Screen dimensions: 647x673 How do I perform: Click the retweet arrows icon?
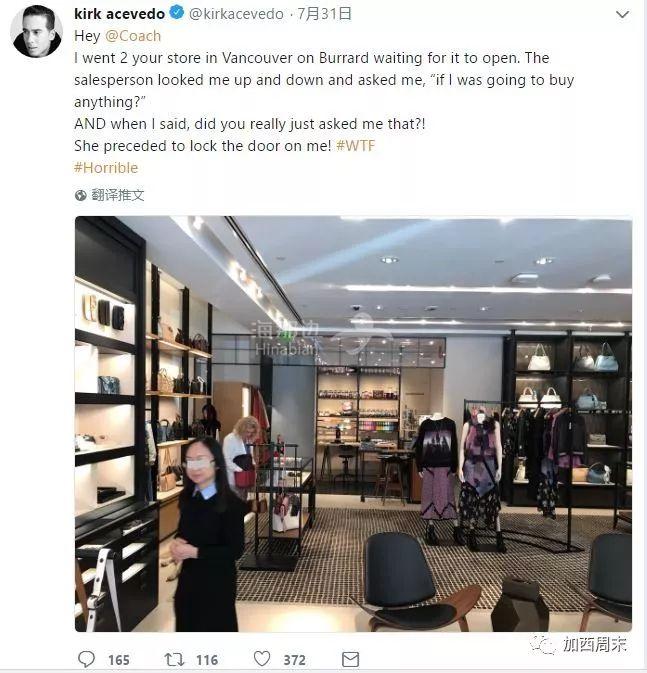coord(174,659)
